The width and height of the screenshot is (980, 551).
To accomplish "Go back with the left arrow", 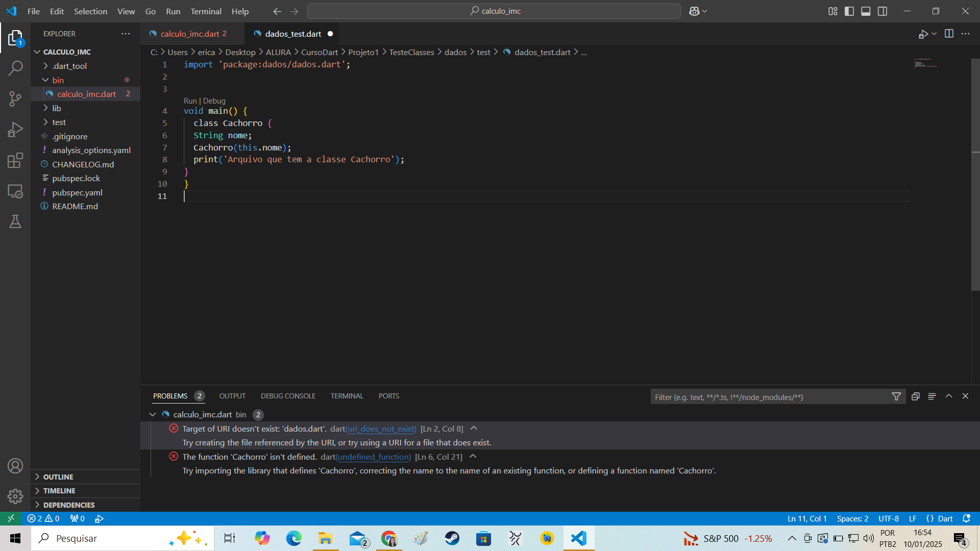I will [x=277, y=11].
